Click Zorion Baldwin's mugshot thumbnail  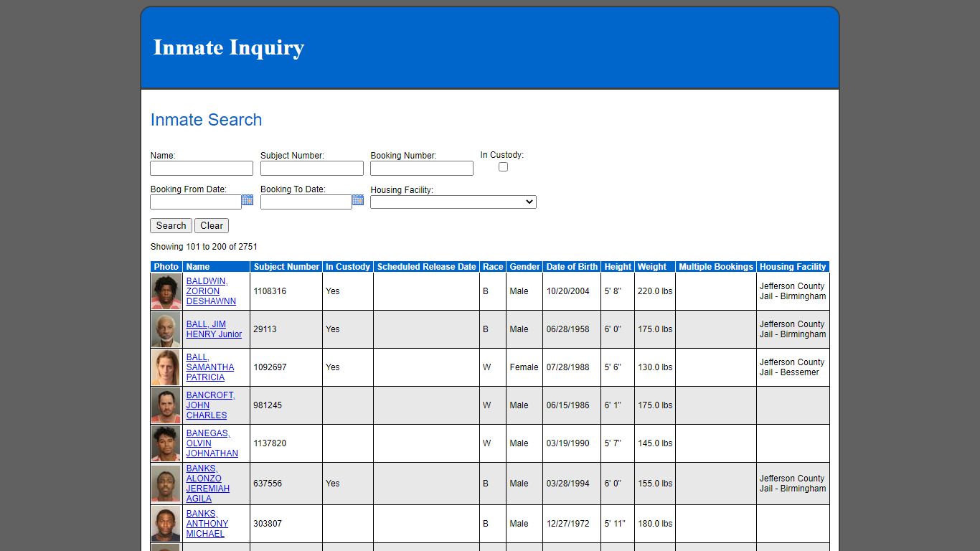tap(166, 291)
